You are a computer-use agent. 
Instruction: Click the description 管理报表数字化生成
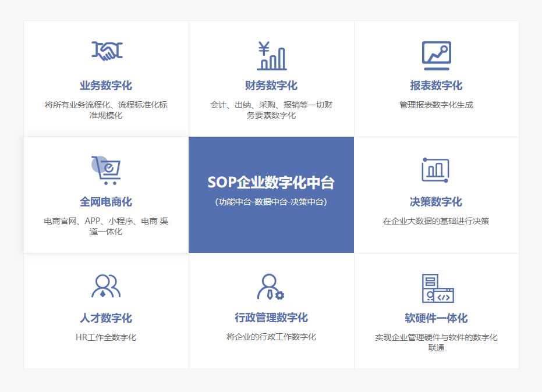[436, 105]
